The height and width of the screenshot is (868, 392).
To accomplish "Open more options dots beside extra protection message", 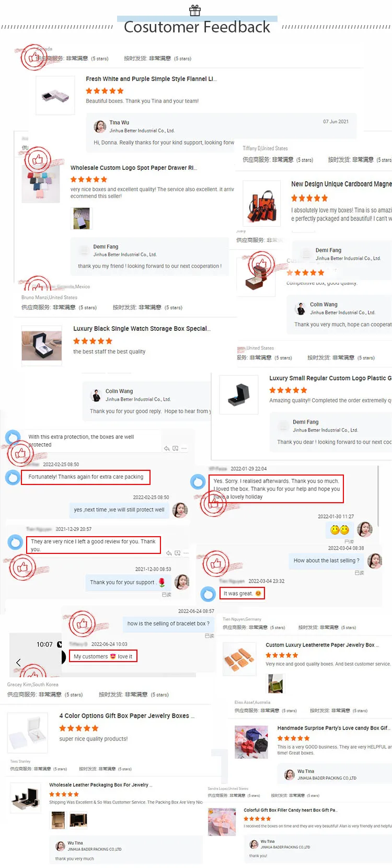I will [x=184, y=448].
